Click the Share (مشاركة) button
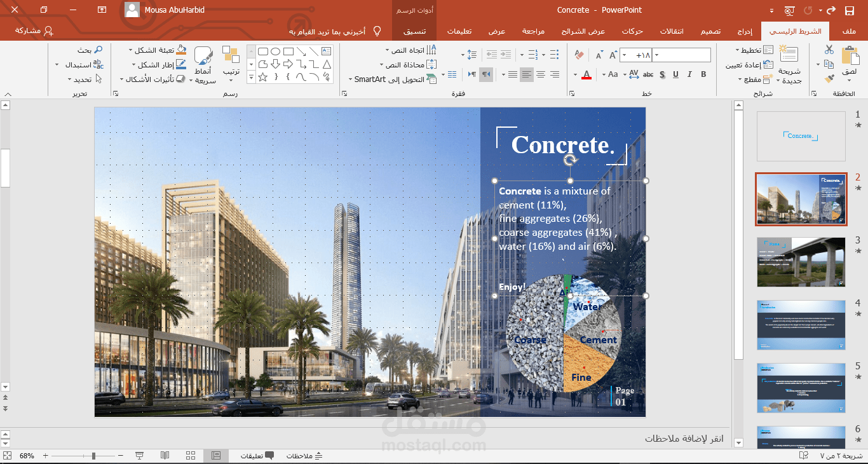868x464 pixels. 34,31
